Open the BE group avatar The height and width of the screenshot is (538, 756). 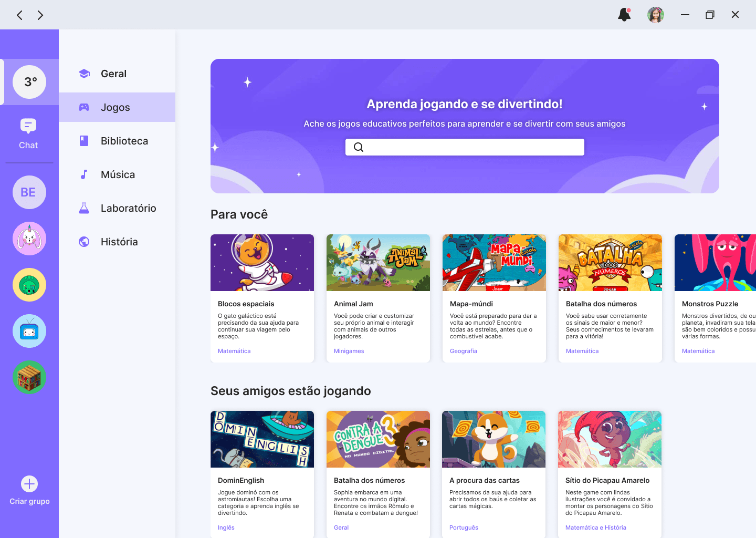point(29,192)
